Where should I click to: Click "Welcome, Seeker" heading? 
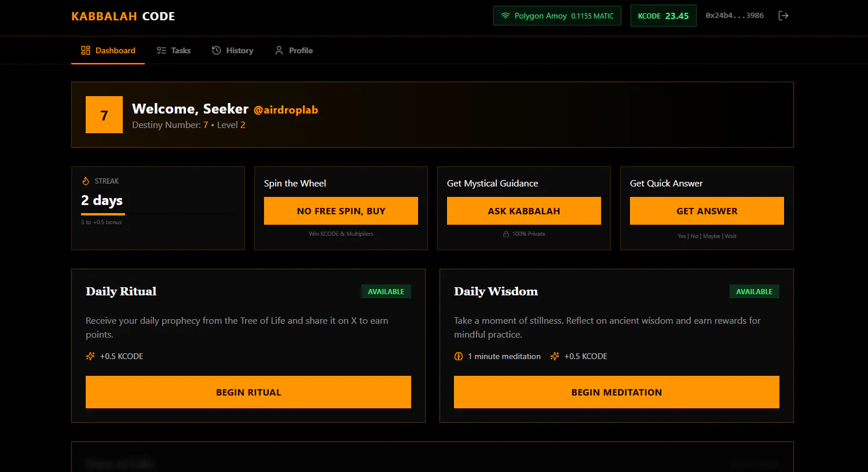190,109
